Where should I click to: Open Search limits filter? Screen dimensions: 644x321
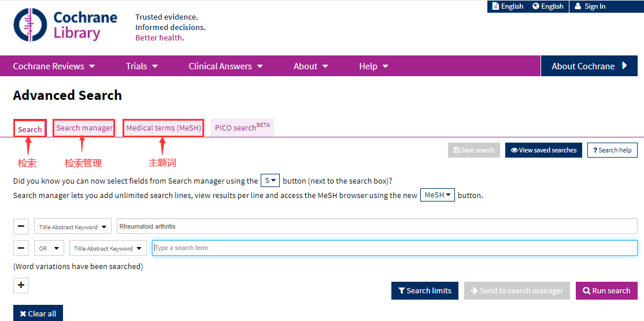tap(425, 291)
